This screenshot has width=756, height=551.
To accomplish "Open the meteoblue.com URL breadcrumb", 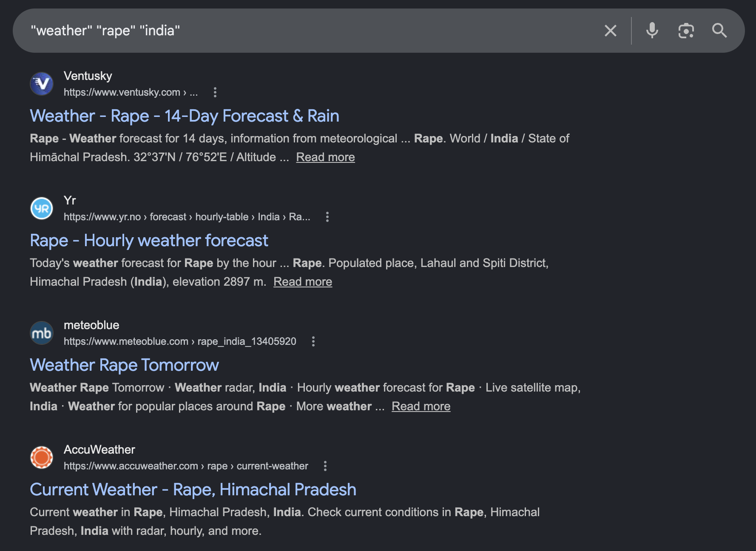I will (x=180, y=341).
